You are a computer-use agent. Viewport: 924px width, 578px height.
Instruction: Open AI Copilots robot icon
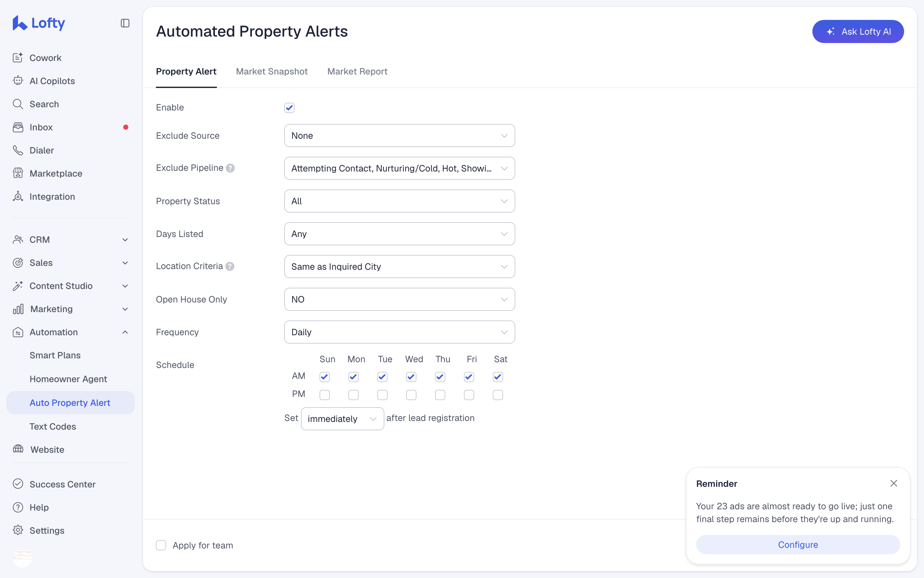(18, 81)
